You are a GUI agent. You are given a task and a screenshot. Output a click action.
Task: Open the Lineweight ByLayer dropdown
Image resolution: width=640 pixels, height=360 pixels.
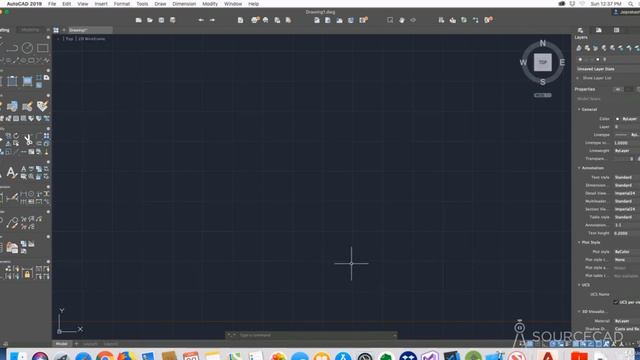pyautogui.click(x=627, y=151)
